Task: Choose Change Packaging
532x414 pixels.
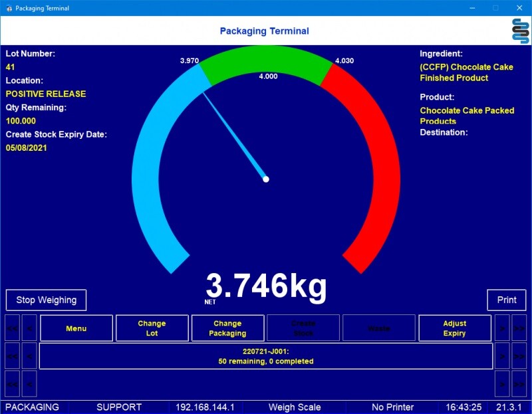Action: click(x=227, y=328)
